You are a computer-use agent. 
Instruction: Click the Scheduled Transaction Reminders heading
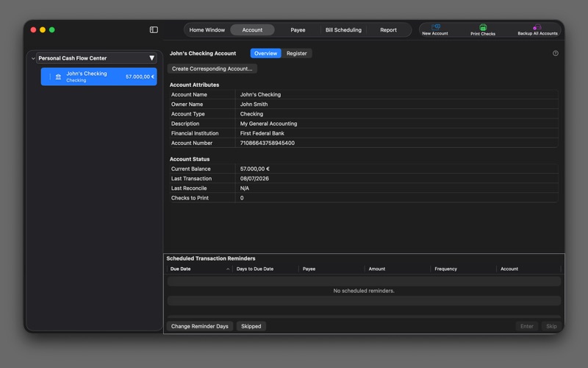point(211,259)
